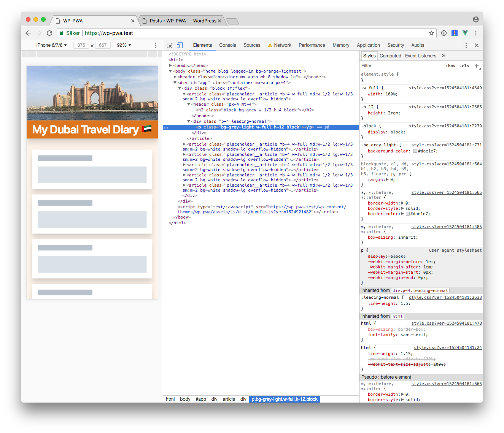This screenshot has width=504, height=433.
Task: Toggle the .cls class editor
Action: coord(464,66)
